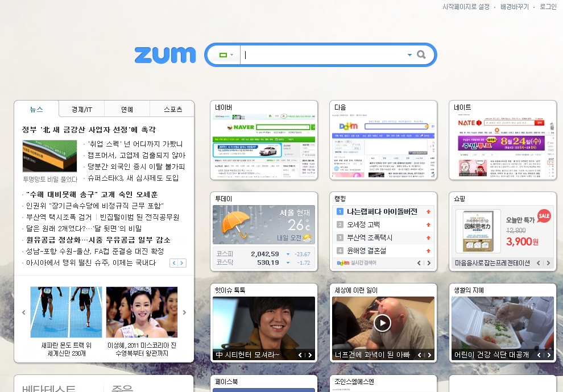Open article 캠프머서, 고엽제 검출되지 않아
This screenshot has height=392, width=563.
click(x=136, y=155)
